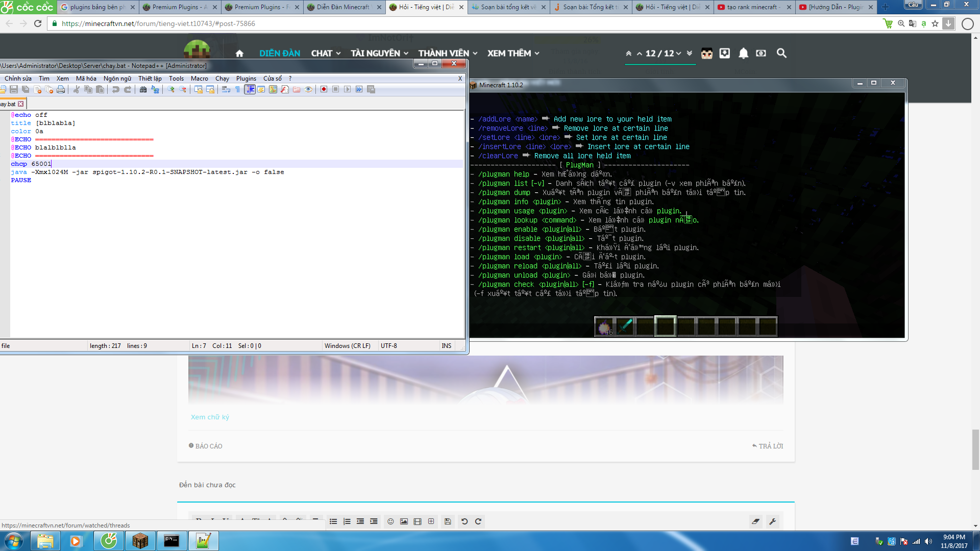
Task: Start macro recording with the red record button
Action: click(324, 89)
